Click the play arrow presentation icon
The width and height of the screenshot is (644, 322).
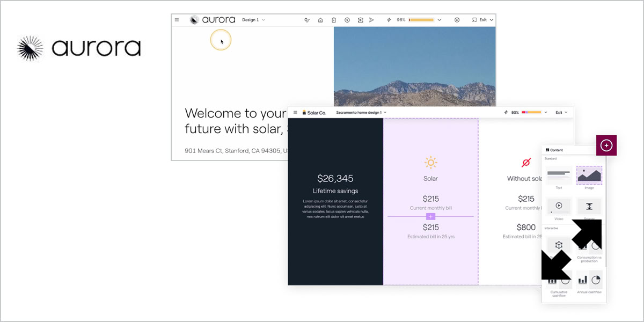coord(371,20)
